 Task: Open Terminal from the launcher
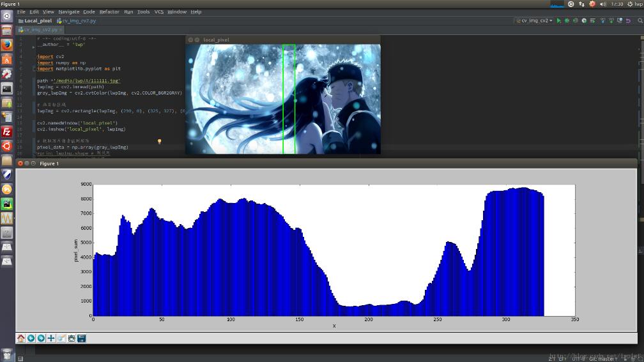[6, 88]
